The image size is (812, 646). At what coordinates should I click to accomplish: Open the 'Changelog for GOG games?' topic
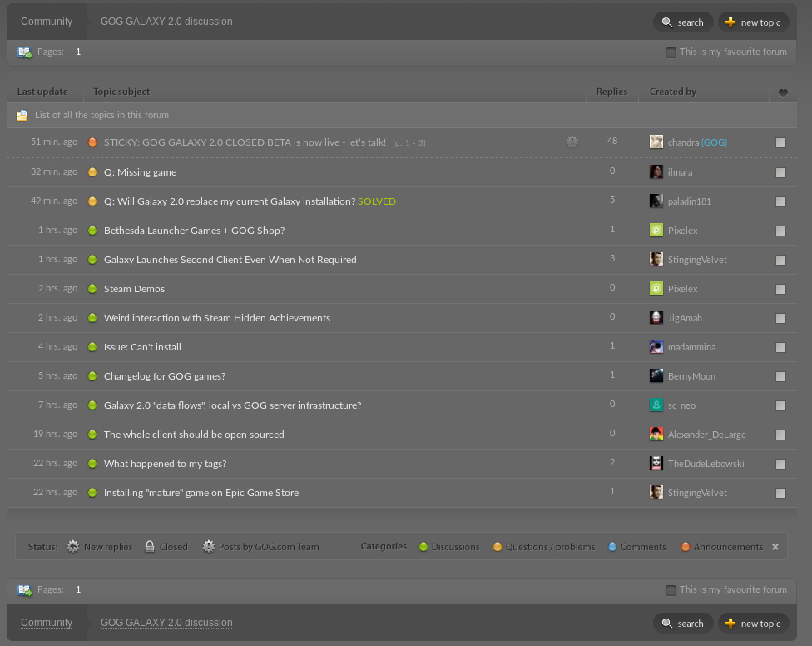165,376
